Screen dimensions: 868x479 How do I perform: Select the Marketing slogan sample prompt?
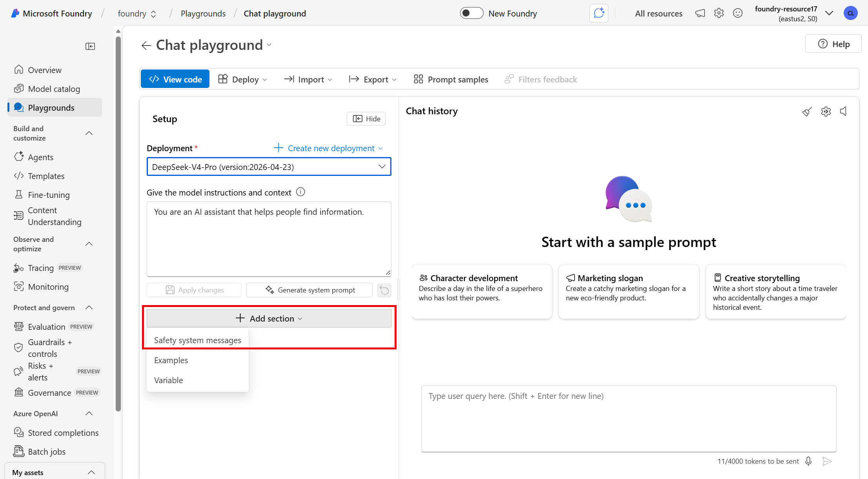click(629, 291)
